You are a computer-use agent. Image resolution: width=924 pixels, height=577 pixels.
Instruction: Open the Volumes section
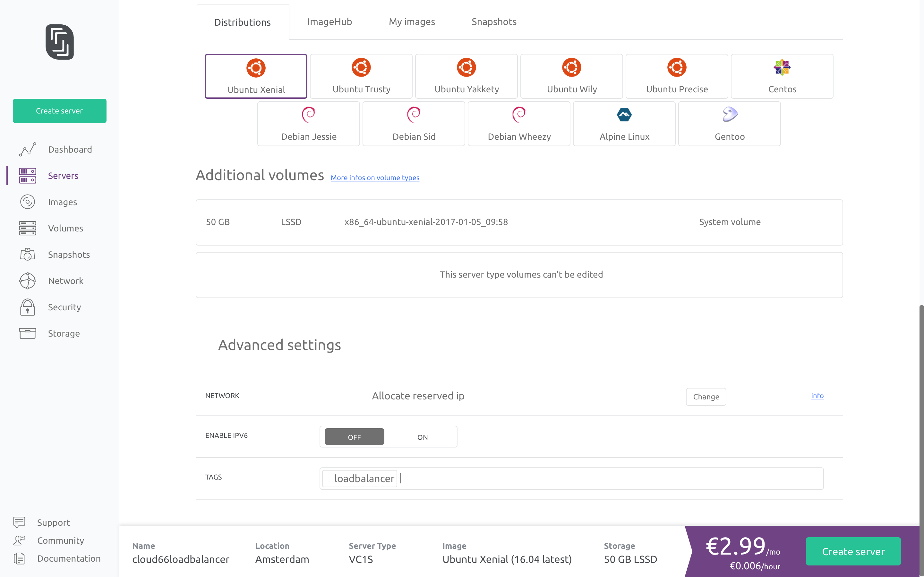pyautogui.click(x=65, y=228)
